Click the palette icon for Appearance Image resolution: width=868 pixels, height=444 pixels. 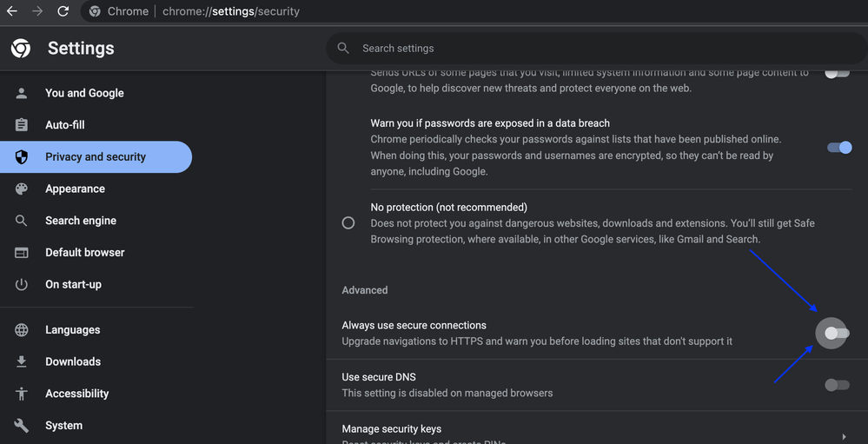[x=22, y=189]
